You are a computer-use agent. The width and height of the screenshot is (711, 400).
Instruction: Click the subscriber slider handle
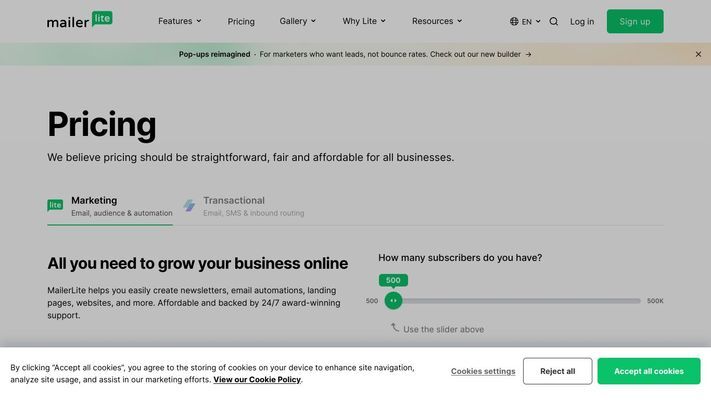point(393,301)
